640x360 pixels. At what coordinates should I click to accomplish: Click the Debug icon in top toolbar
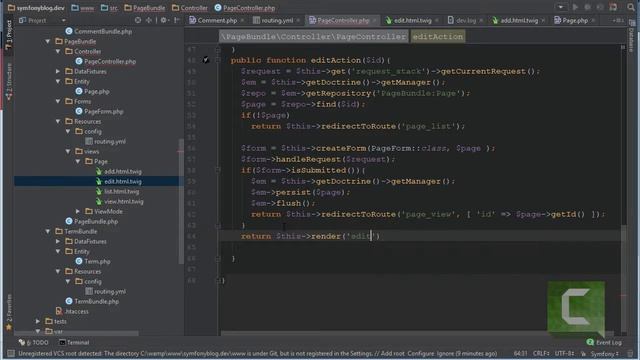click(x=587, y=7)
